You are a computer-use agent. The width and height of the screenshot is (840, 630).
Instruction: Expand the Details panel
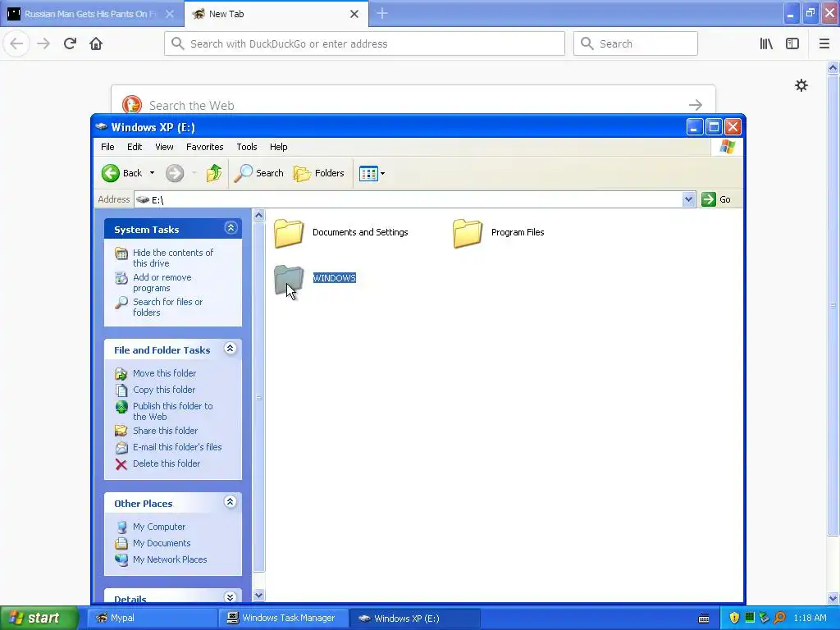coord(231,597)
